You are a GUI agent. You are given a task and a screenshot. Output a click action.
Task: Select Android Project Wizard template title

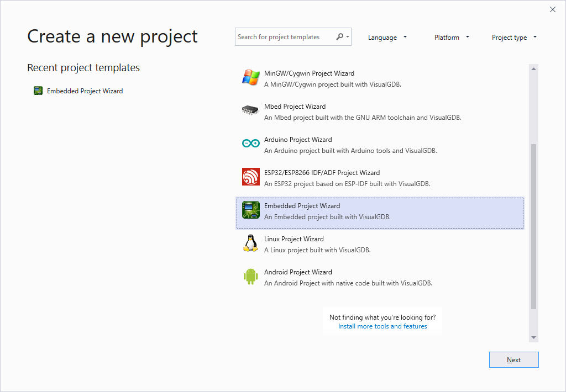(298, 272)
